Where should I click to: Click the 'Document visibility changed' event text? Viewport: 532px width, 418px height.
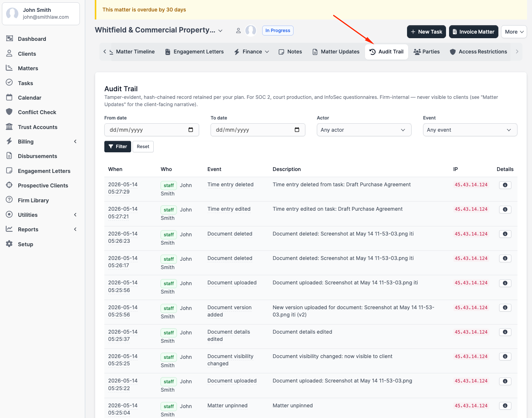point(230,360)
